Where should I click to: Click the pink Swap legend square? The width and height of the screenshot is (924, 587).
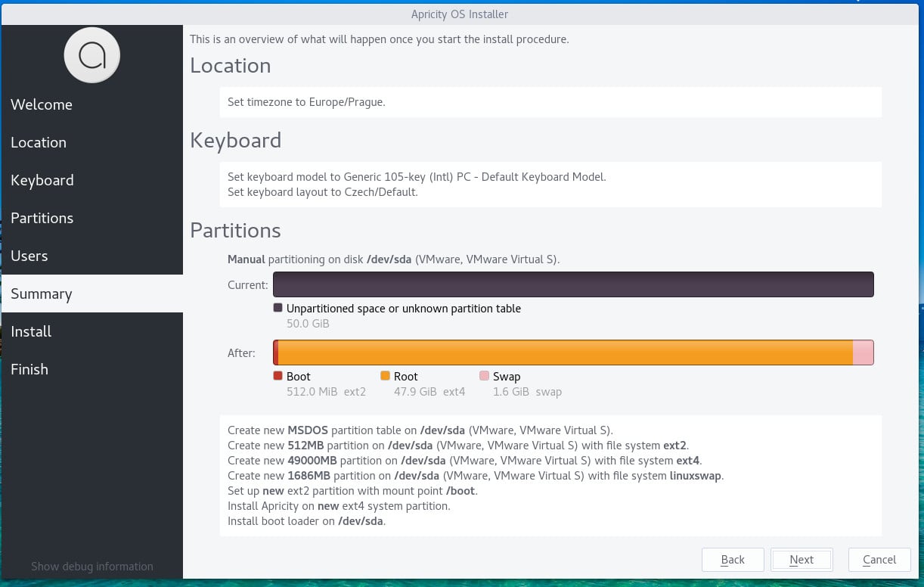click(x=484, y=375)
